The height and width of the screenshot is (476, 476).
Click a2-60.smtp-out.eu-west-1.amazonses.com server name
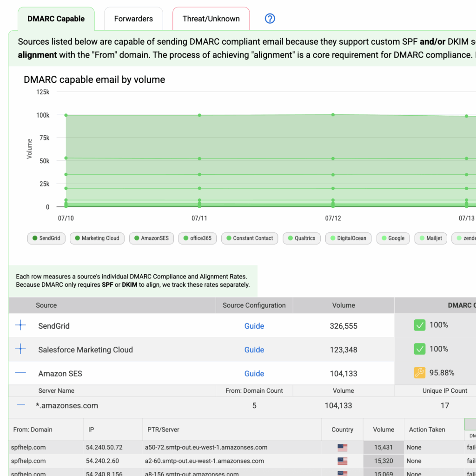tap(205, 461)
